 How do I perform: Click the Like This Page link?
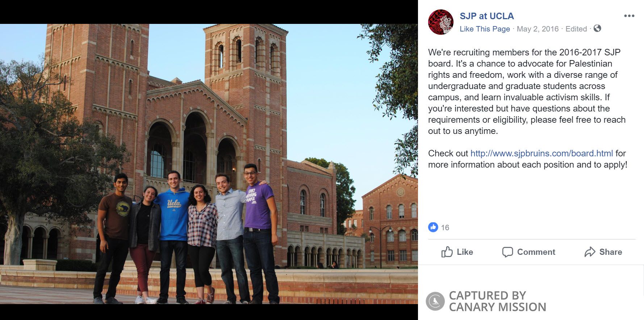point(485,29)
